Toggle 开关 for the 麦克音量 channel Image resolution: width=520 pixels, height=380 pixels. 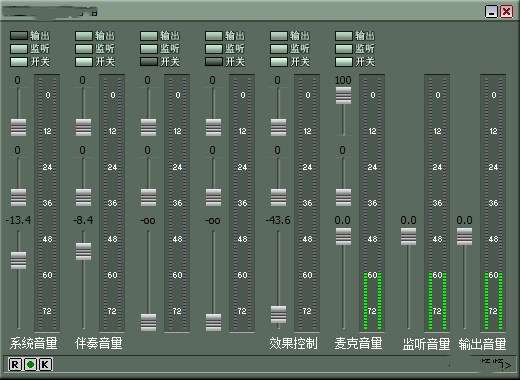click(x=344, y=62)
